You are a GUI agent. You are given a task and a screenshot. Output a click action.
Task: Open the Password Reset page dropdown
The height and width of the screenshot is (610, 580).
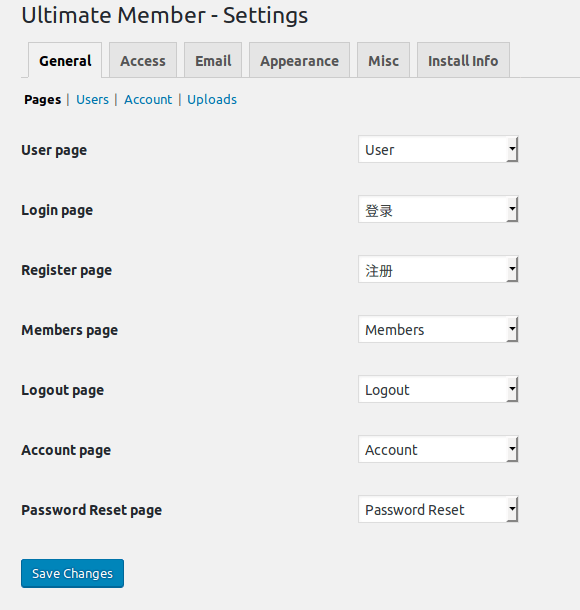pos(438,509)
